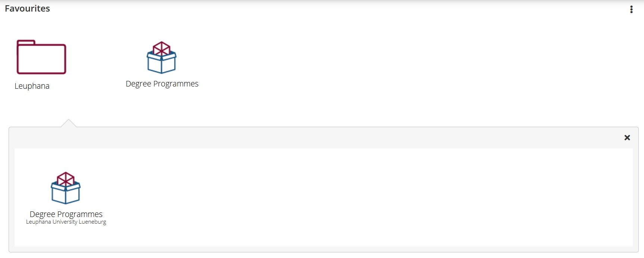Click the folder panel's pointer arrow
644x258 pixels.
pyautogui.click(x=69, y=123)
